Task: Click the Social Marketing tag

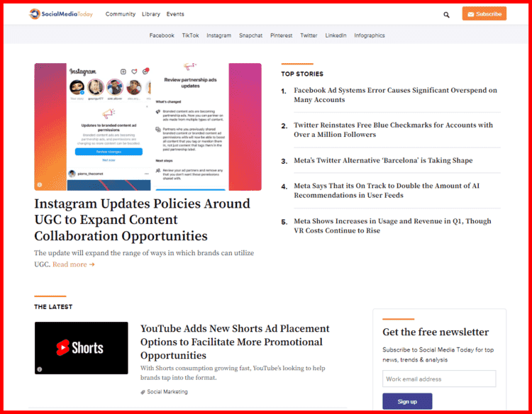Action: tap(167, 391)
